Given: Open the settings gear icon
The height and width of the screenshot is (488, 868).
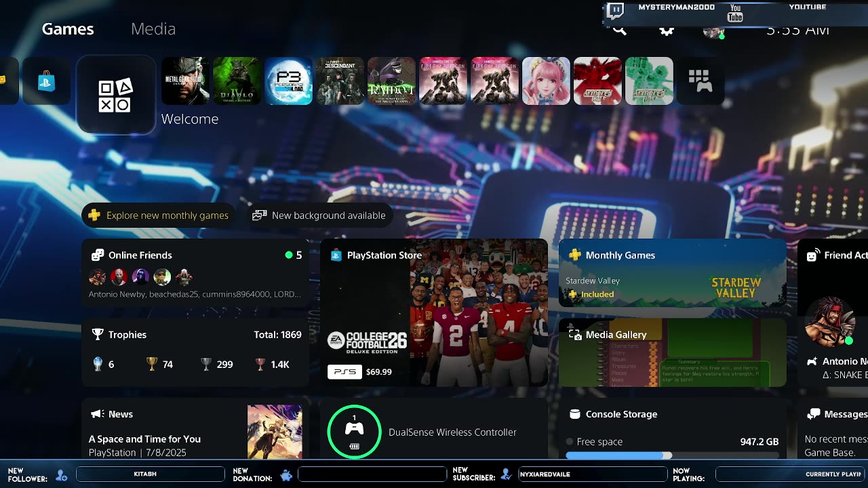Looking at the screenshot, I should (667, 30).
